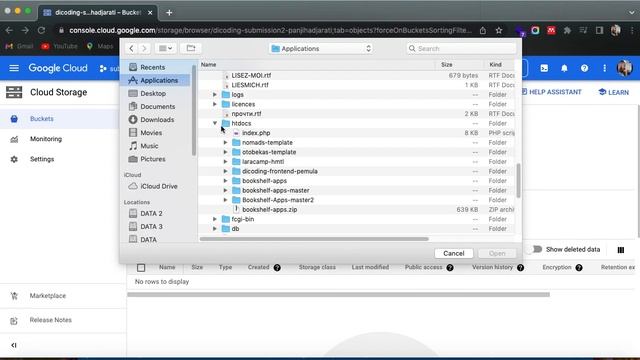
Task: Open the Applications location dropdown
Action: click(322, 49)
